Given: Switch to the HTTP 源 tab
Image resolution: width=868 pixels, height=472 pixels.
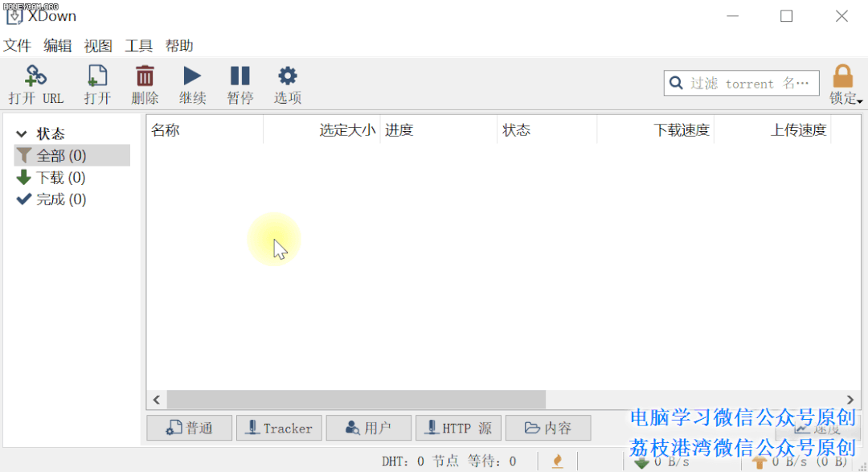Looking at the screenshot, I should tap(458, 428).
